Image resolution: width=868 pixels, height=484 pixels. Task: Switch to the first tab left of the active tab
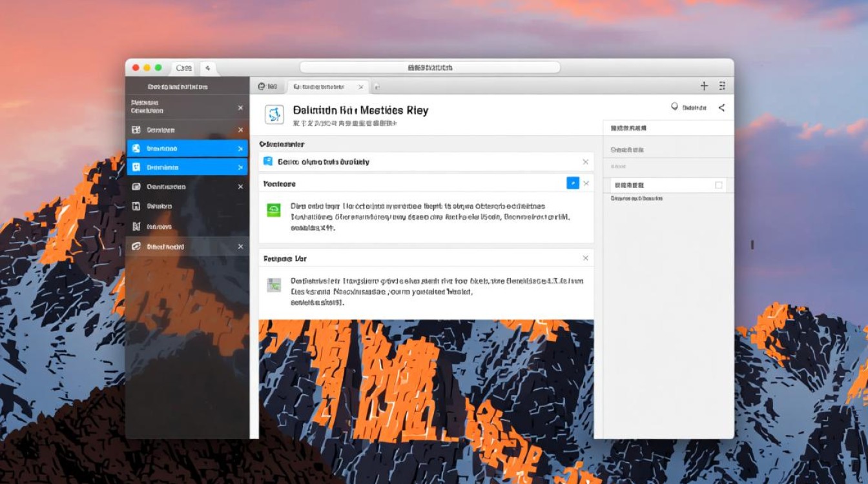point(267,86)
